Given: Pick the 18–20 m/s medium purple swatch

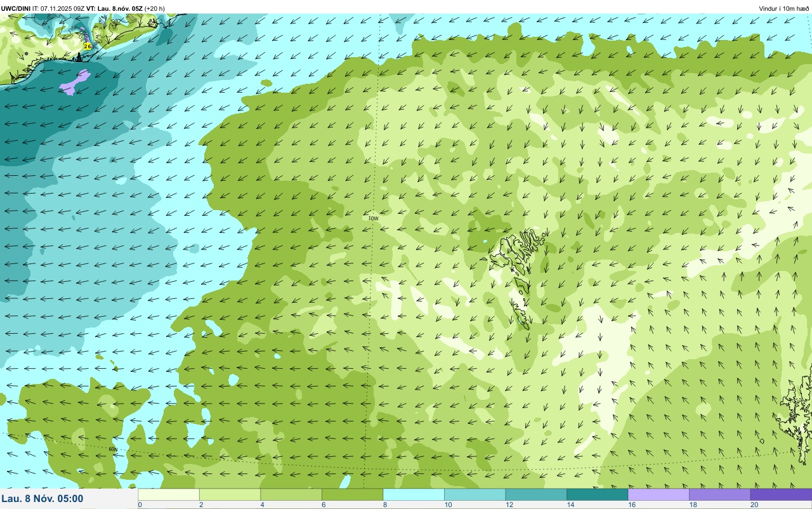Looking at the screenshot, I should (x=719, y=494).
